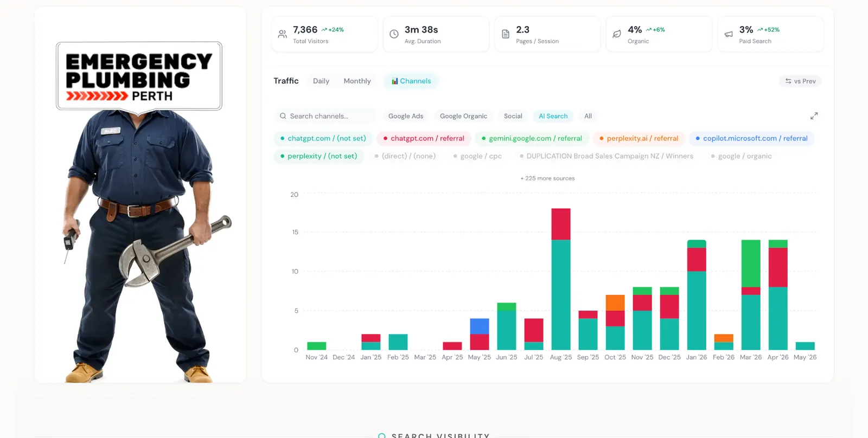Toggle copilot.microsoft.com / referral series

pos(751,138)
